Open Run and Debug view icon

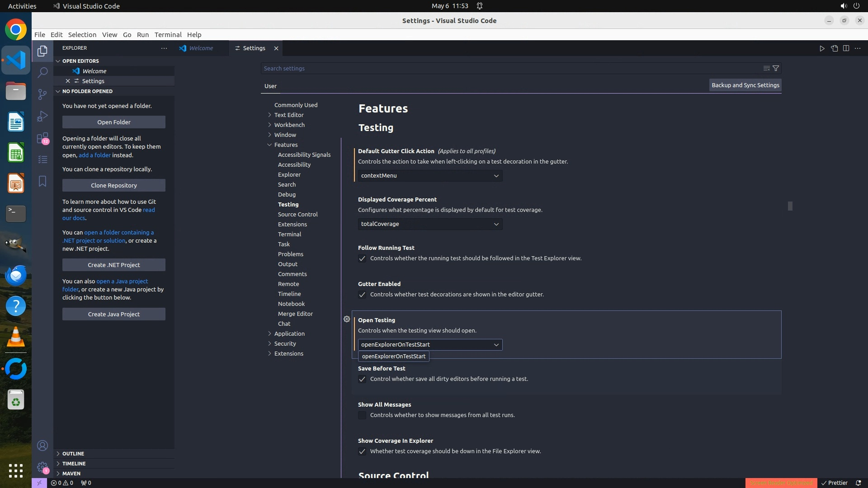click(42, 116)
